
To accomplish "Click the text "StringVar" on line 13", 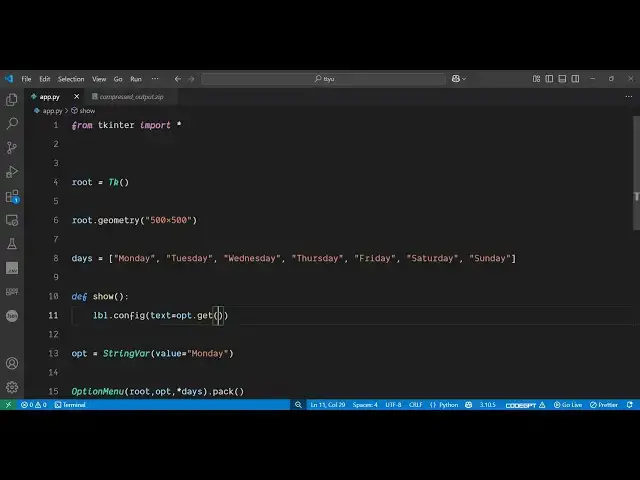I will coord(126,353).
